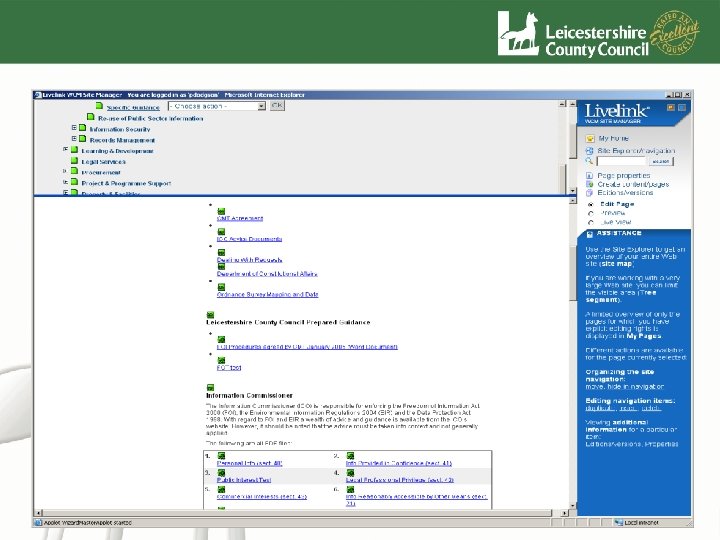Image resolution: width=720 pixels, height=540 pixels.
Task: Click edit icon above FOI 1361 link
Action: 221,360
